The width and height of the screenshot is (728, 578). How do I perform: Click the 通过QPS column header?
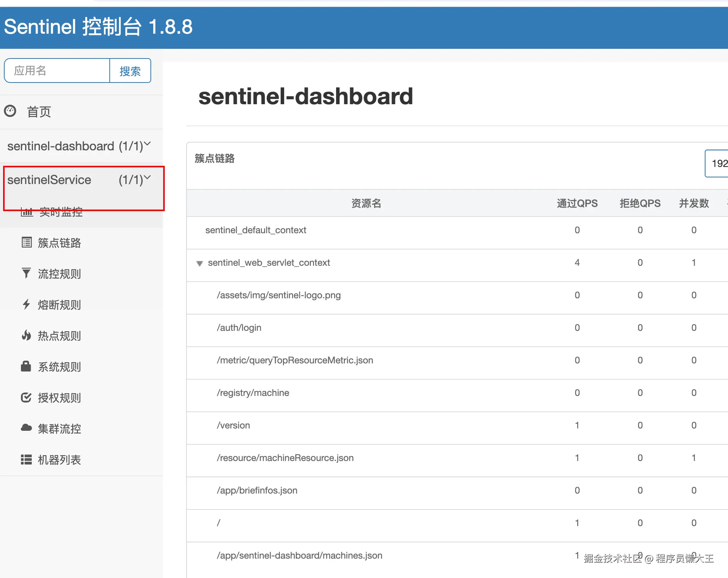(x=577, y=203)
